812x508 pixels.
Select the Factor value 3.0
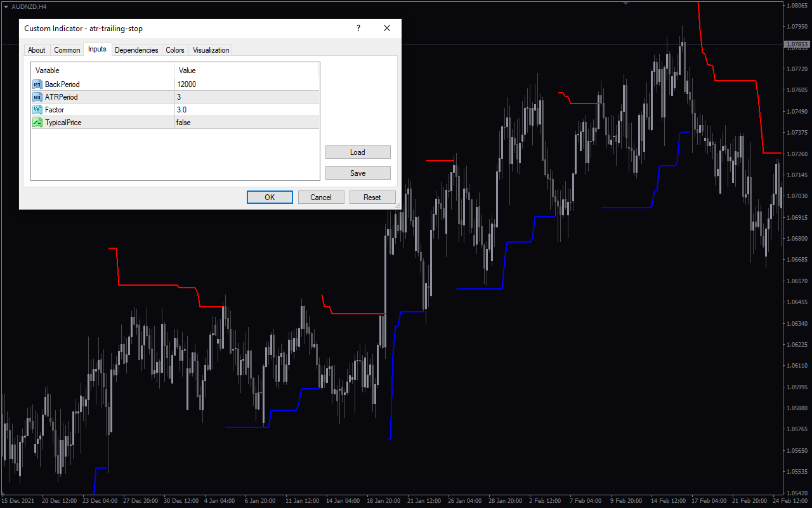point(181,110)
